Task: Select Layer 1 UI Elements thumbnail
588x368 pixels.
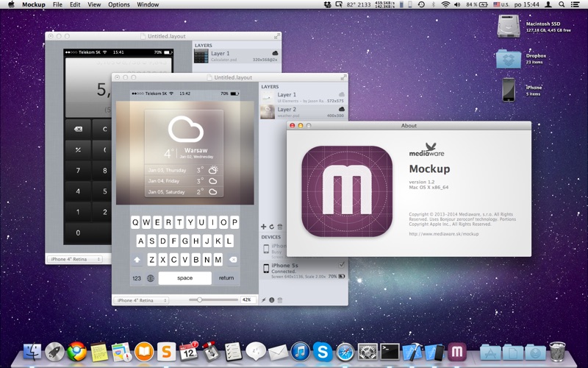Action: pos(268,97)
